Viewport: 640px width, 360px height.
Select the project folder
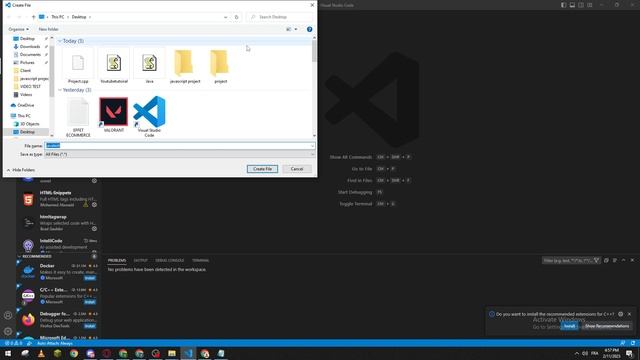(220, 67)
